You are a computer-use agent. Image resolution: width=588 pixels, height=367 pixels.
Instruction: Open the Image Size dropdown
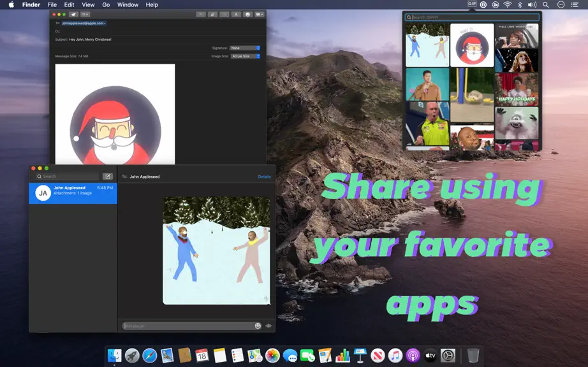[x=245, y=56]
